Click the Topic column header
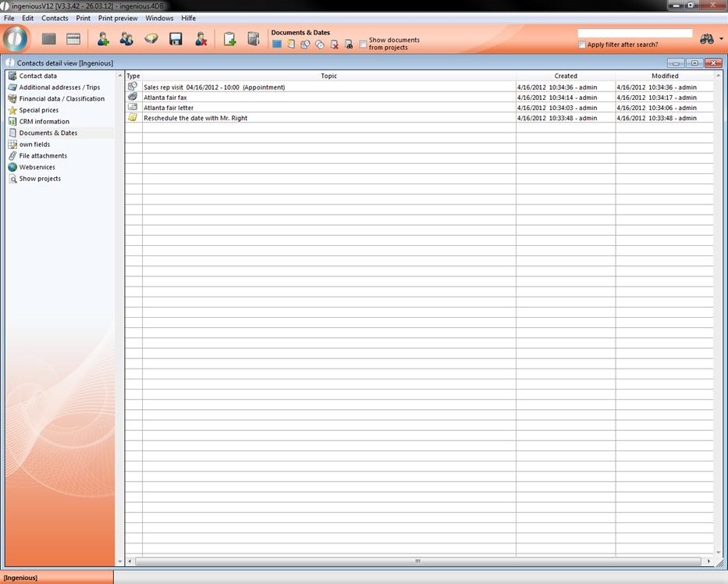Image resolution: width=728 pixels, height=584 pixels. [328, 76]
